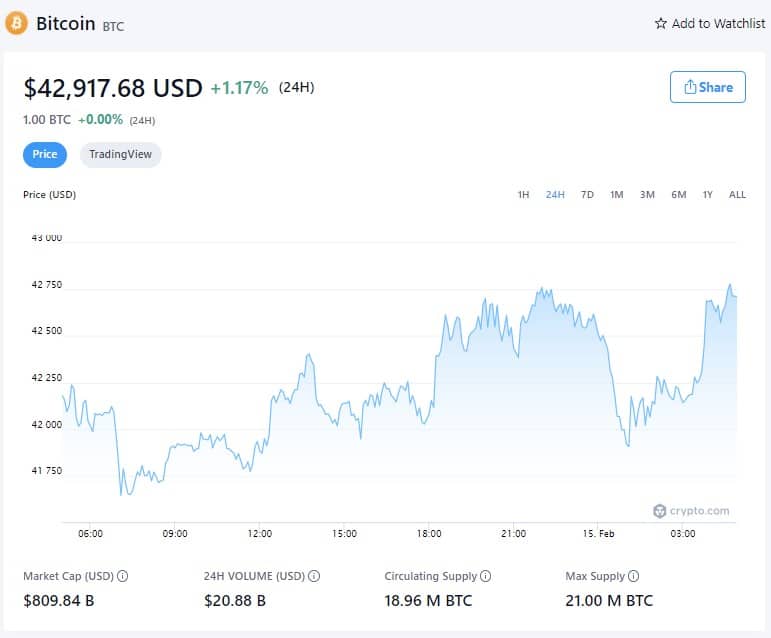The width and height of the screenshot is (771, 638).
Task: Set chart range to 7D
Action: (x=587, y=194)
